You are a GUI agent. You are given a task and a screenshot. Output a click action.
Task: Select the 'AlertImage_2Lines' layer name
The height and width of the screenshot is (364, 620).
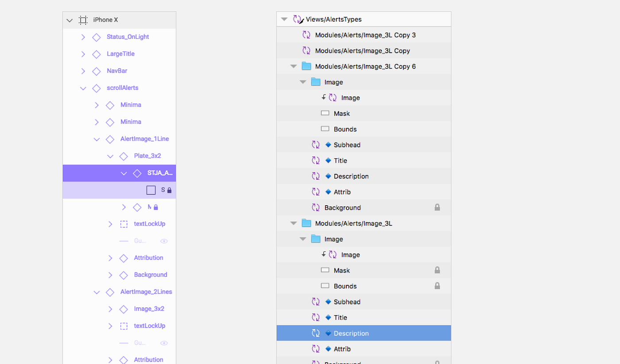[x=146, y=292]
